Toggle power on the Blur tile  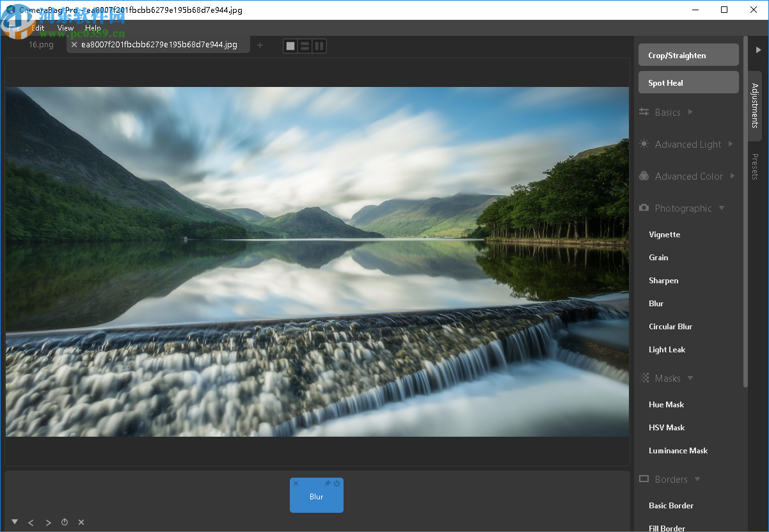pos(337,483)
